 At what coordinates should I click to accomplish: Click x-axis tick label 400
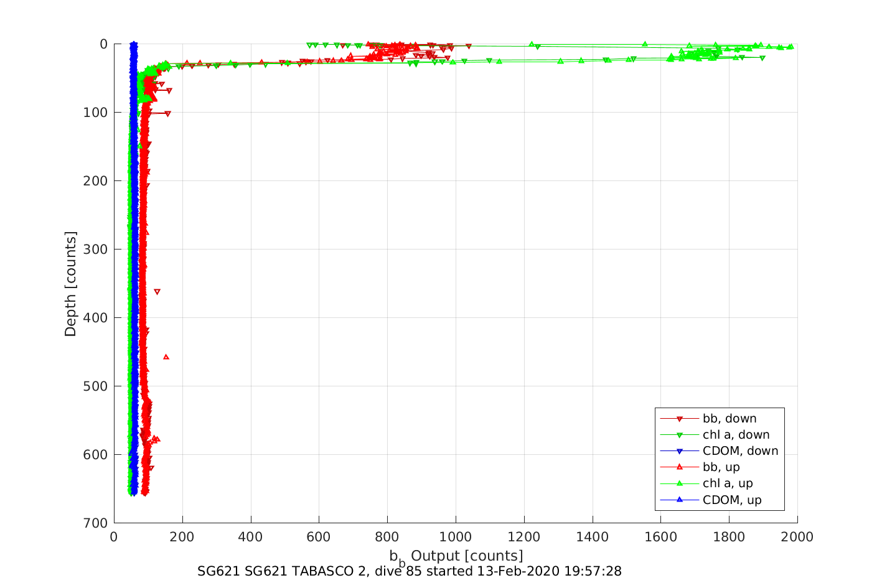pyautogui.click(x=251, y=537)
